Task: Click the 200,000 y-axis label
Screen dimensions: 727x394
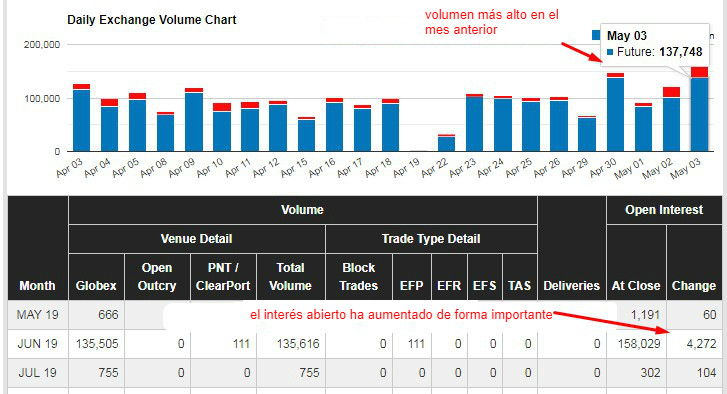Action: [42, 45]
